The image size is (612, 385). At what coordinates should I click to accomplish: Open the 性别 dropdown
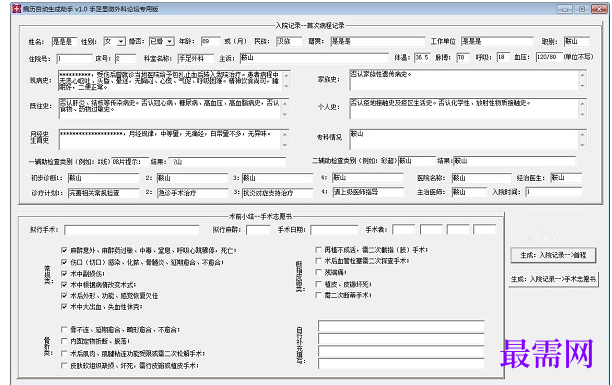(x=121, y=41)
